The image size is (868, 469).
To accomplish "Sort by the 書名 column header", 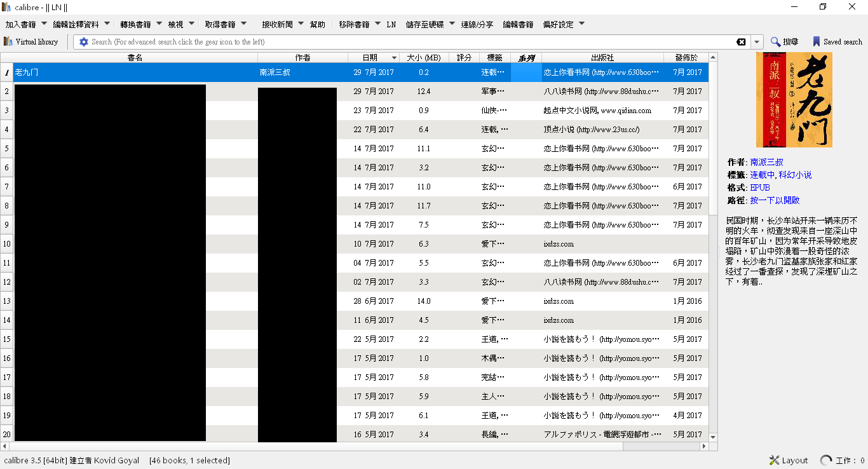I will [x=135, y=58].
